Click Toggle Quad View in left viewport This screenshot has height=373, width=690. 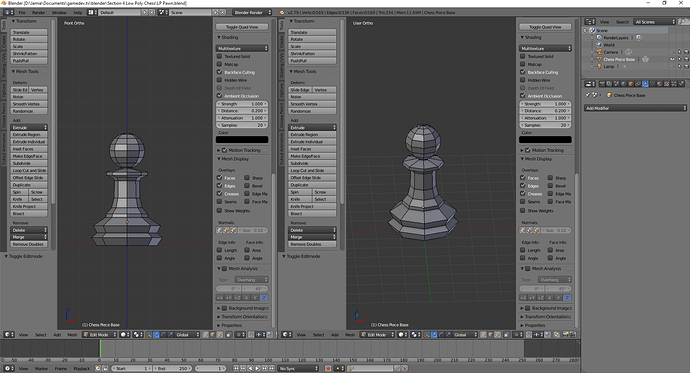[242, 27]
